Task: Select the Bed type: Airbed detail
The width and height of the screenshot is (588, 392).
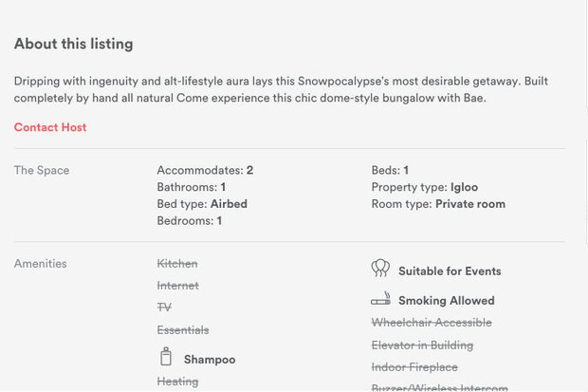Action: pos(202,204)
